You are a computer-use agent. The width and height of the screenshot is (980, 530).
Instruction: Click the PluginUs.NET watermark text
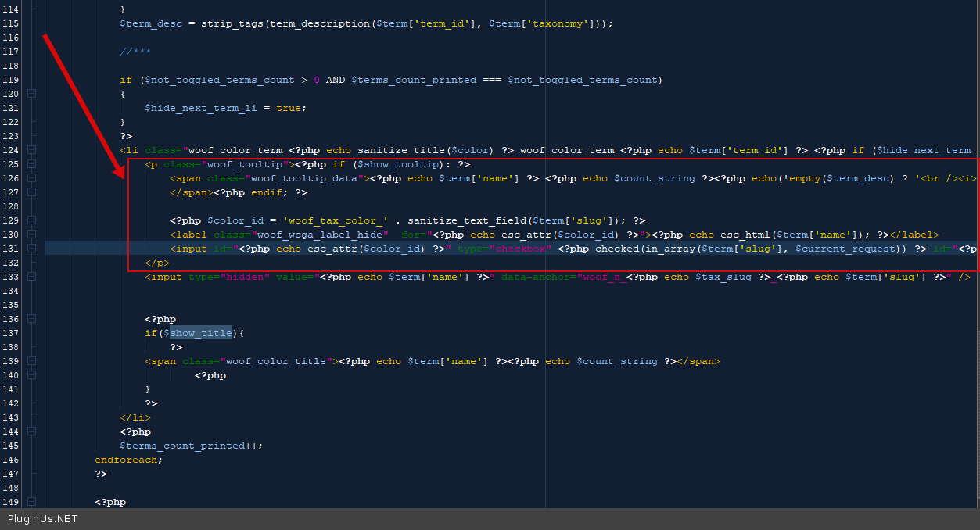(43, 519)
